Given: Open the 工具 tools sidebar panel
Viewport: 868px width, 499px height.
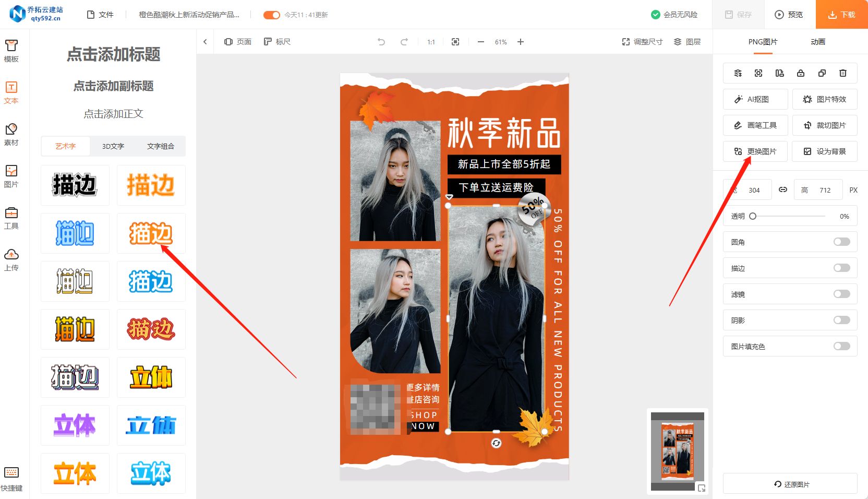Looking at the screenshot, I should coord(11,218).
